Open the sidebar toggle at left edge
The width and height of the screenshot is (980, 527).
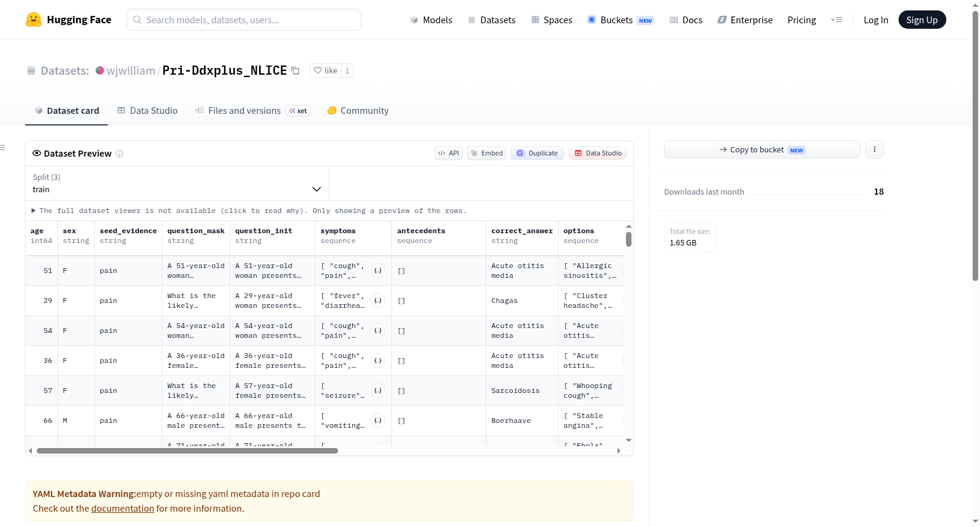coord(2,148)
